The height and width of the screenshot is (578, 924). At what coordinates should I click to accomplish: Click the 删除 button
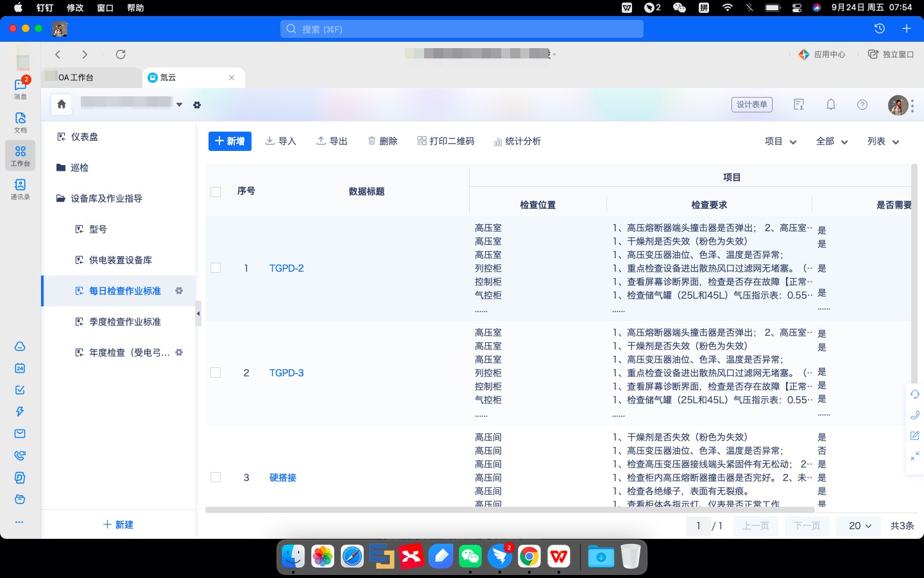click(382, 141)
